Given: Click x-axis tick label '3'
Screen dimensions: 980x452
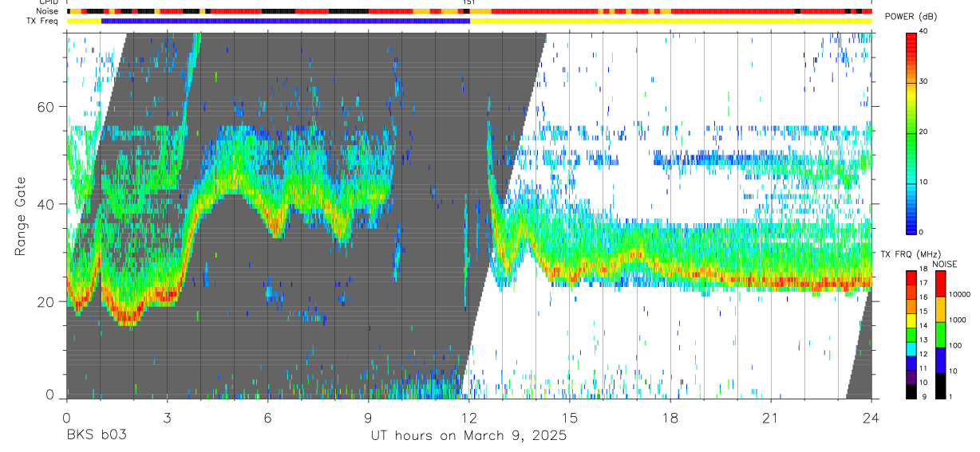Looking at the screenshot, I should [x=167, y=417].
